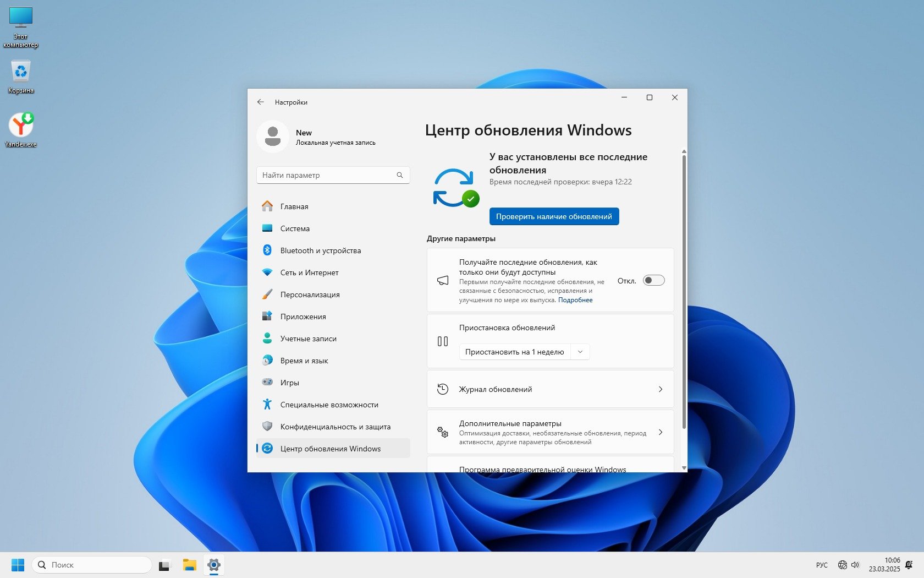Viewport: 924px width, 578px height.
Task: Open Bluetooth и устройства settings
Action: 320,250
